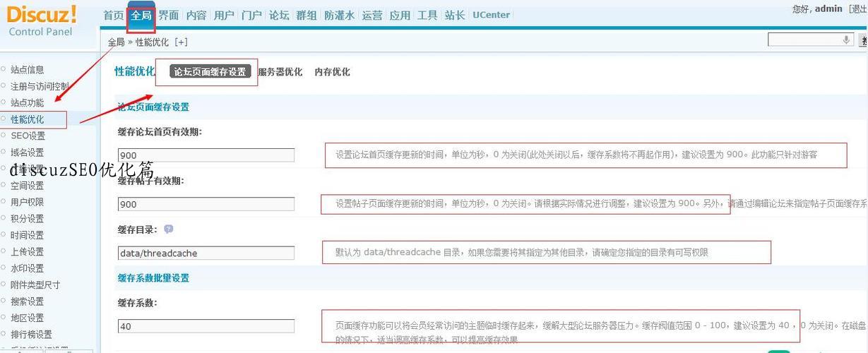Open the 工具 top menu
Image resolution: width=868 pixels, height=353 pixels.
point(427,15)
